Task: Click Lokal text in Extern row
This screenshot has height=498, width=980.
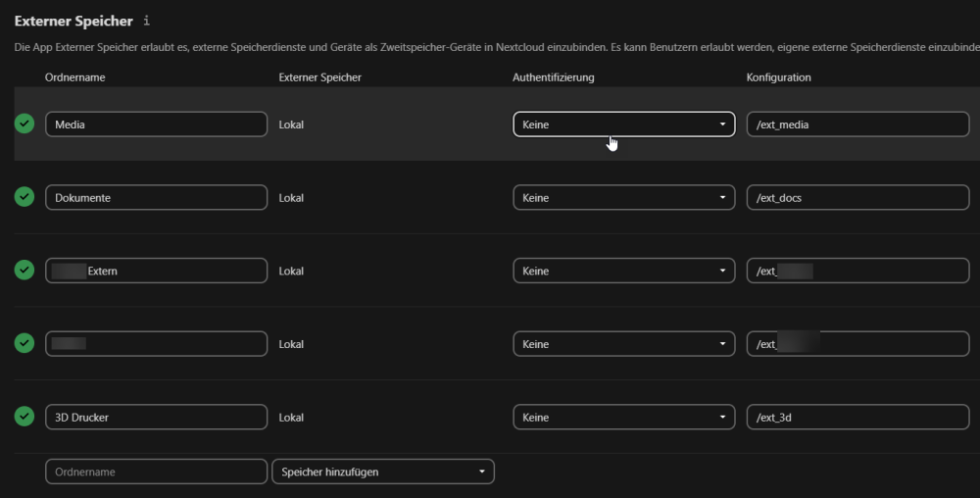Action: 291,271
